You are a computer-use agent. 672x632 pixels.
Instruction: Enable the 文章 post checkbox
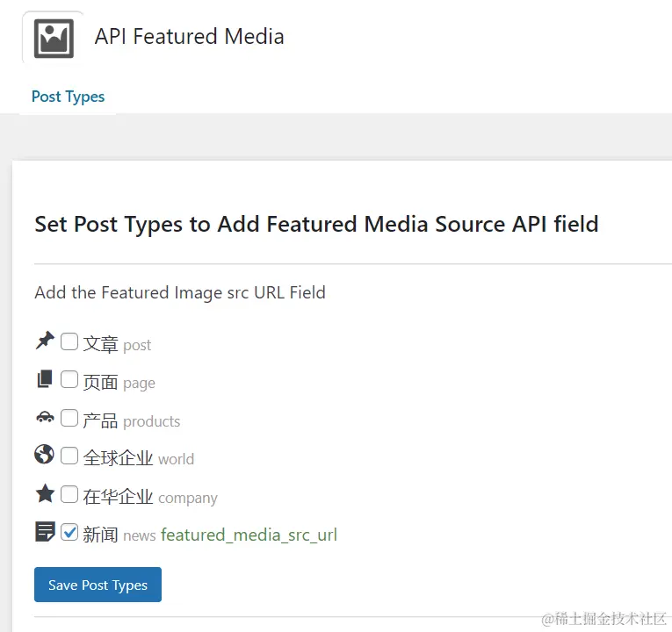[69, 342]
